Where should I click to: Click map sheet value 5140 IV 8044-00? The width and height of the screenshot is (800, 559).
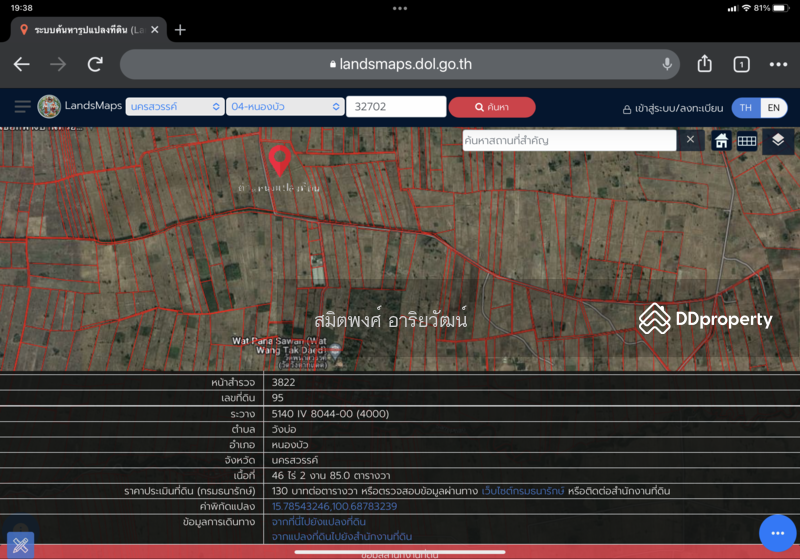[330, 413]
